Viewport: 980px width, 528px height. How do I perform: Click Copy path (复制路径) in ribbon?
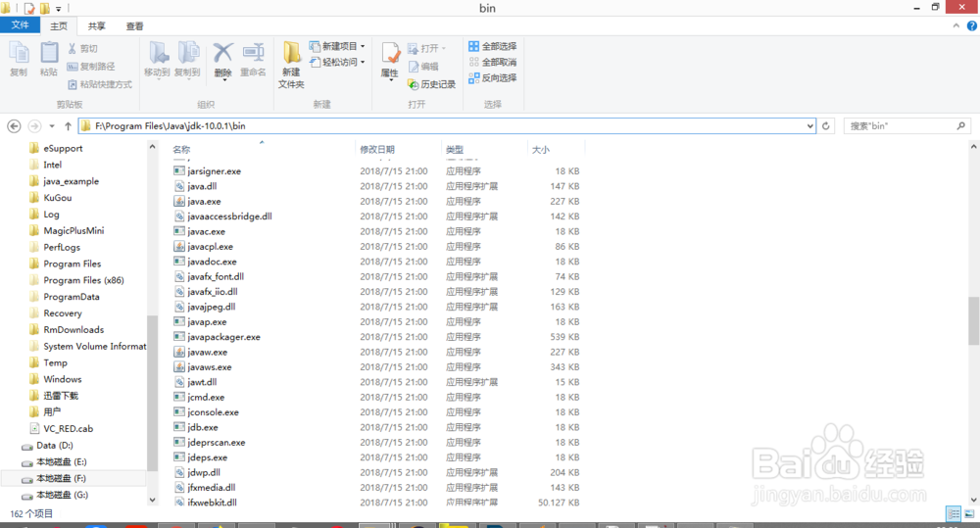(x=91, y=67)
